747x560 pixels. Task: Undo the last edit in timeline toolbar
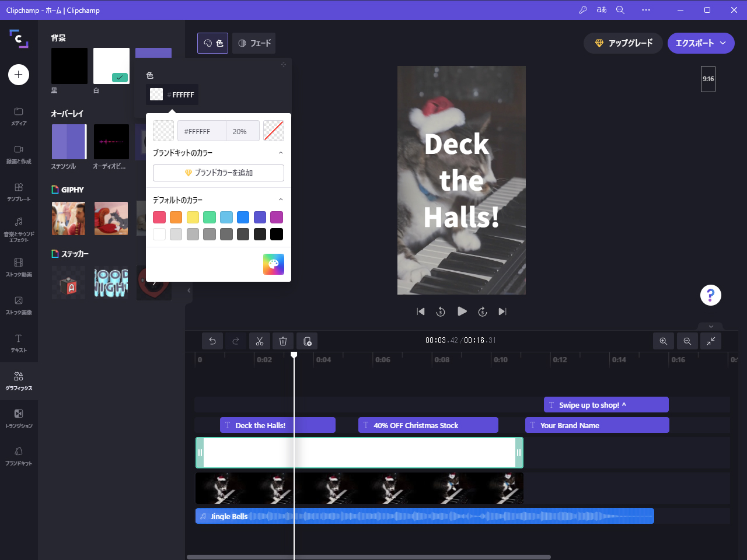pos(212,341)
